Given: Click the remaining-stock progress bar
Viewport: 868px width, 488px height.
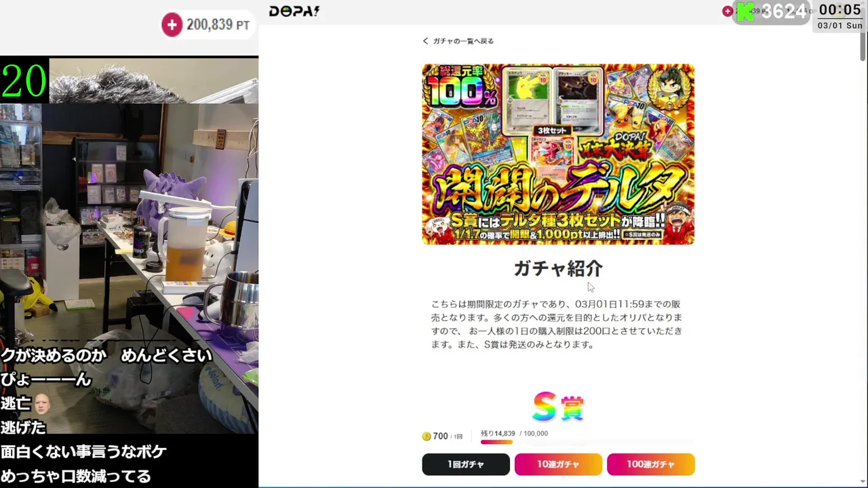Looking at the screenshot, I should click(587, 442).
